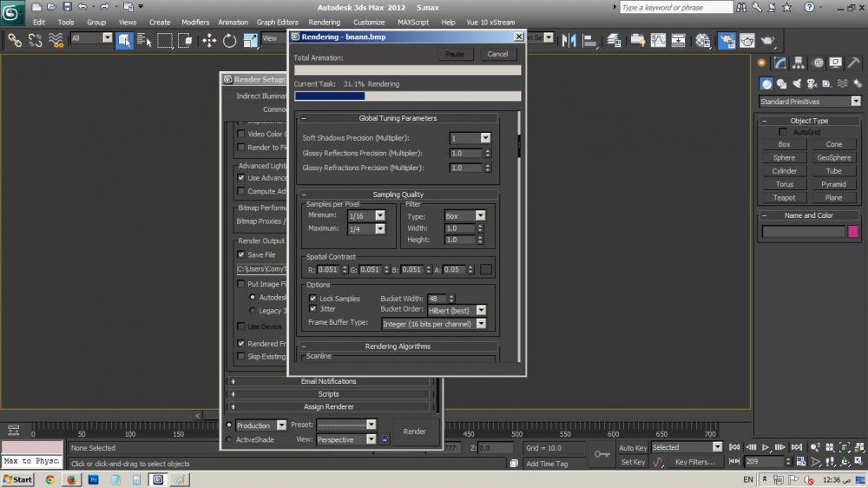This screenshot has height=488, width=868.
Task: Open the Modifiers menu
Action: [194, 23]
